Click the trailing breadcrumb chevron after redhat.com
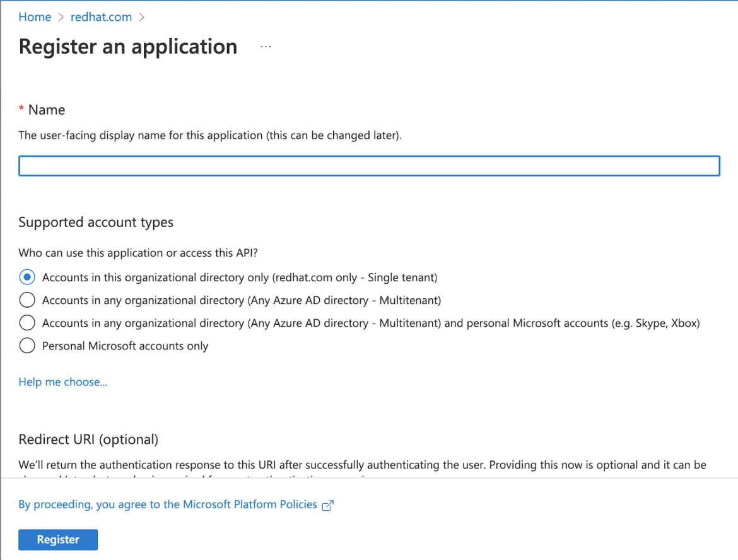Screen dimensions: 738x560 pyautogui.click(x=141, y=17)
